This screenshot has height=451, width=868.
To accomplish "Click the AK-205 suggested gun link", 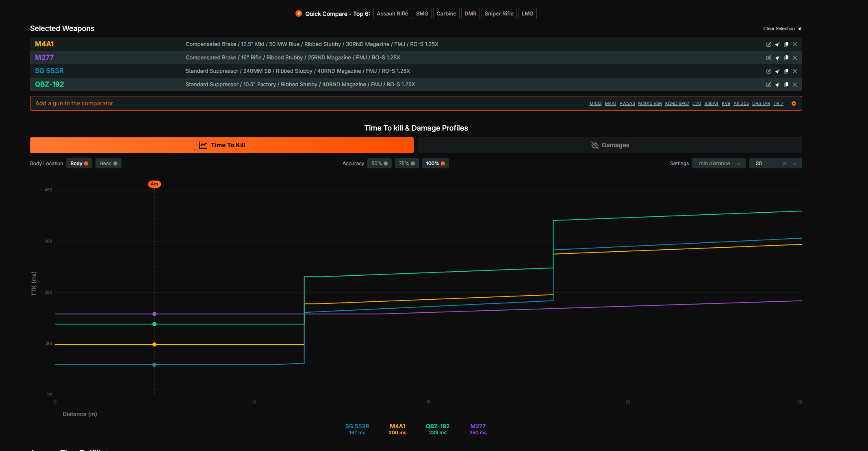I will click(741, 104).
